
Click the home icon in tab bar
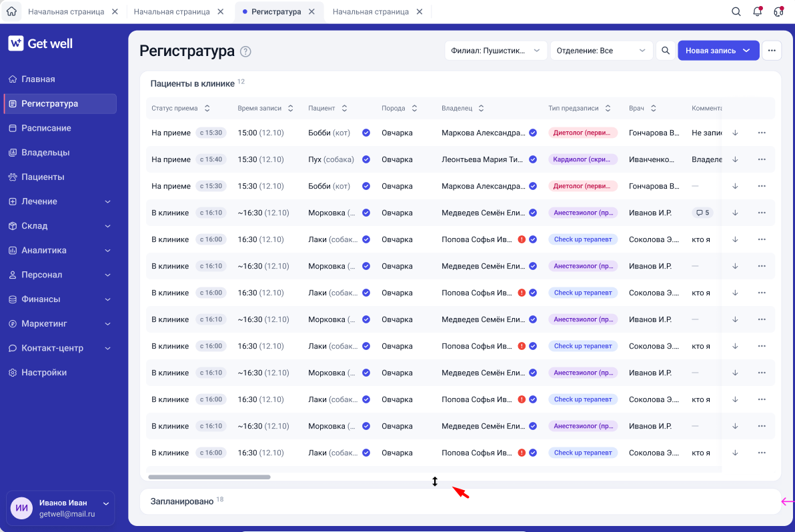click(11, 11)
